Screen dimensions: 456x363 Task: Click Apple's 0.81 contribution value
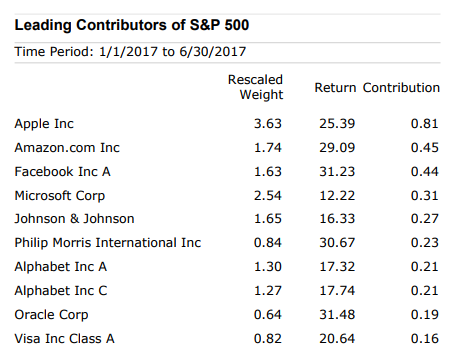(x=425, y=124)
